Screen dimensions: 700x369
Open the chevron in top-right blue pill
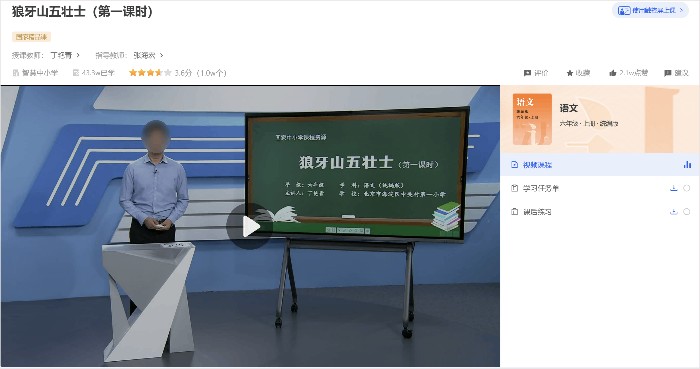tap(681, 10)
